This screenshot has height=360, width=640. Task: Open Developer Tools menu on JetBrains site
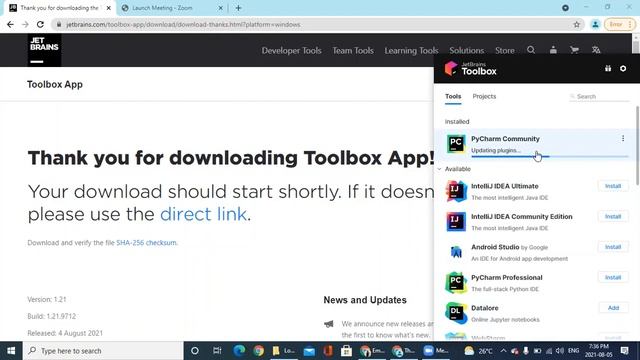pos(291,51)
